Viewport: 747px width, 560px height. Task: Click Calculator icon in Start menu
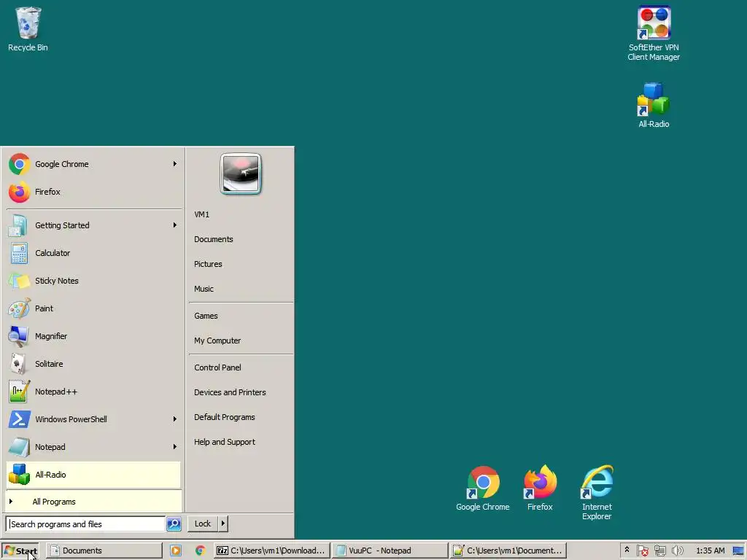19,253
